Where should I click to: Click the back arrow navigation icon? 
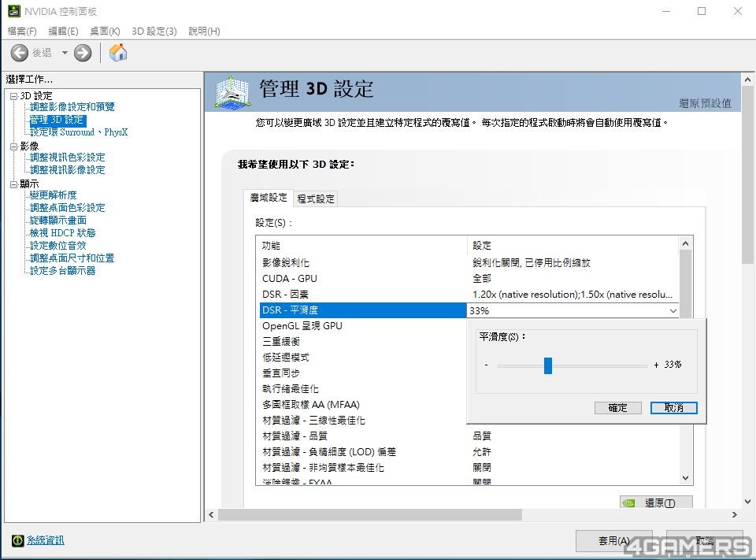click(19, 53)
